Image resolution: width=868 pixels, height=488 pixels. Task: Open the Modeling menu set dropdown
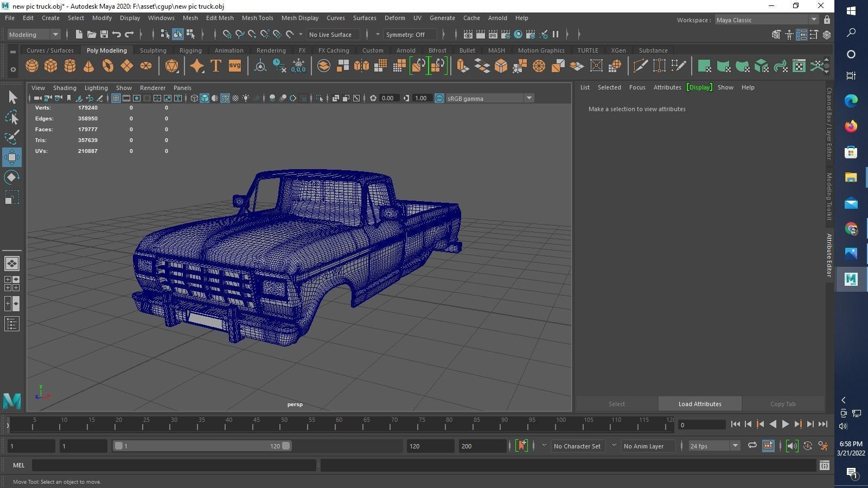click(34, 34)
